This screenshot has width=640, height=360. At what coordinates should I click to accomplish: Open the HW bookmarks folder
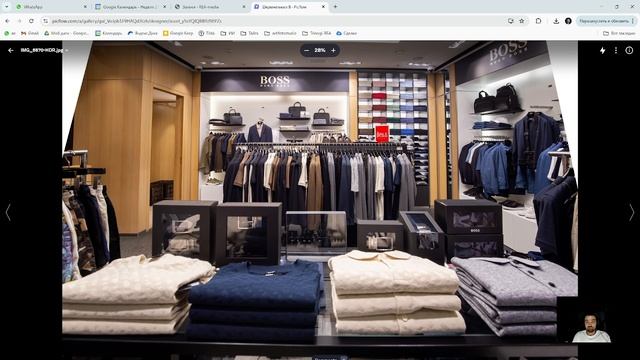[228, 33]
